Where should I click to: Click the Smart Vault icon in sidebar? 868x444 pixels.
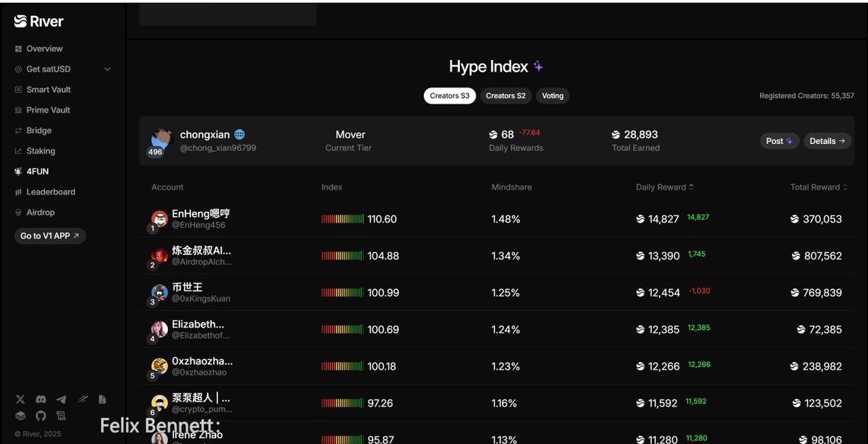(x=19, y=90)
